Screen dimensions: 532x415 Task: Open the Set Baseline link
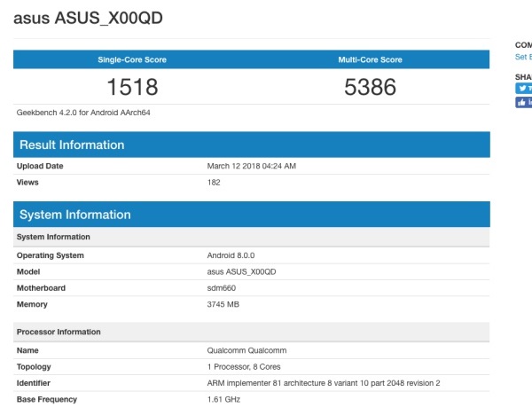point(523,57)
